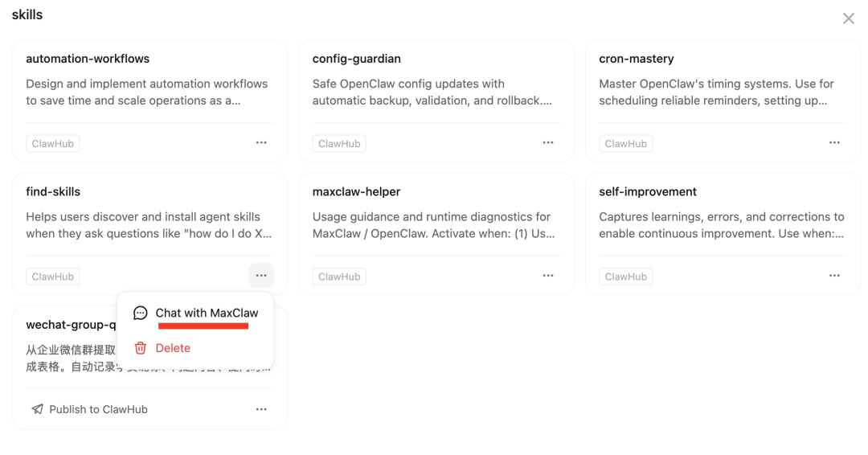Click the three-dot menu on find-skills card
The image size is (868, 455).
pos(261,276)
